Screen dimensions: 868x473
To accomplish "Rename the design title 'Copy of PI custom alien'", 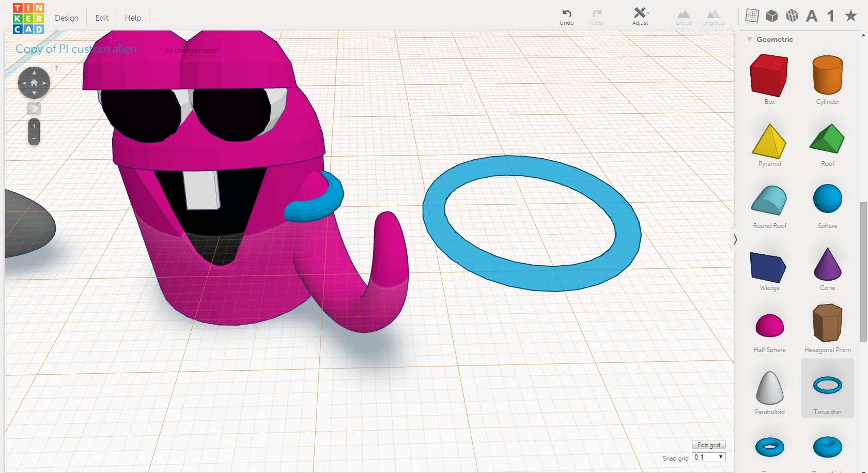I will 76,49.
